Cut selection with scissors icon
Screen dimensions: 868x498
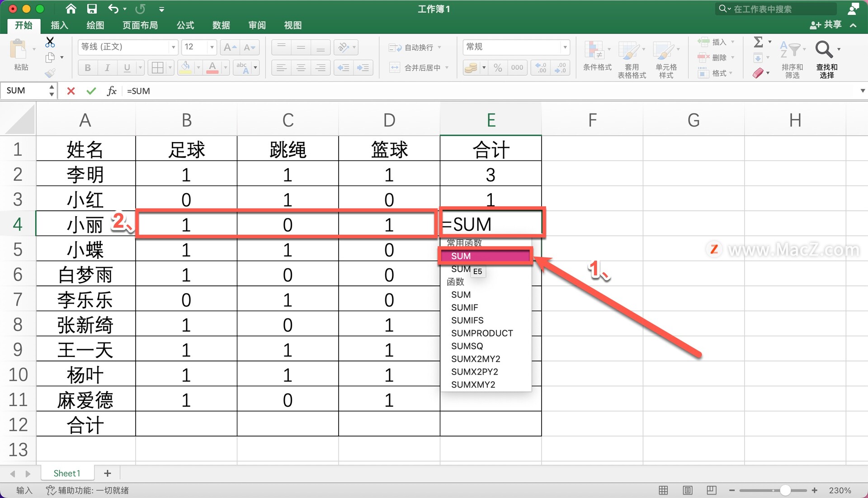pos(50,43)
